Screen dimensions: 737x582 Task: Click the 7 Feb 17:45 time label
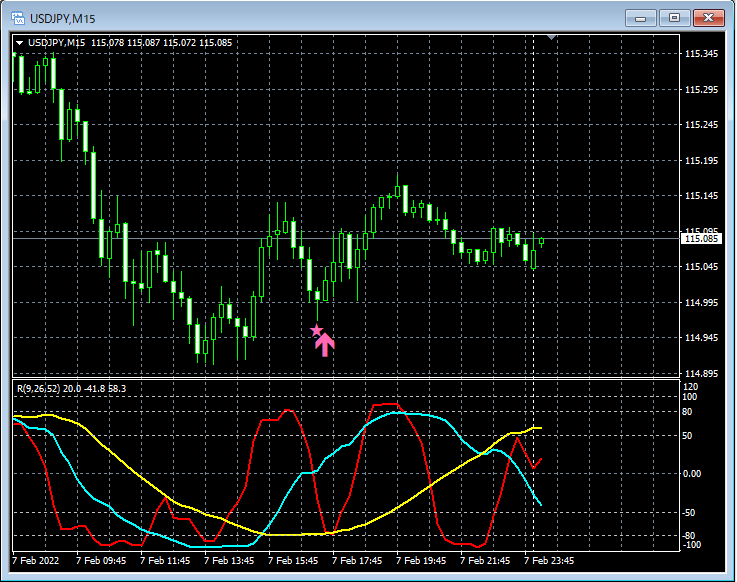[357, 560]
